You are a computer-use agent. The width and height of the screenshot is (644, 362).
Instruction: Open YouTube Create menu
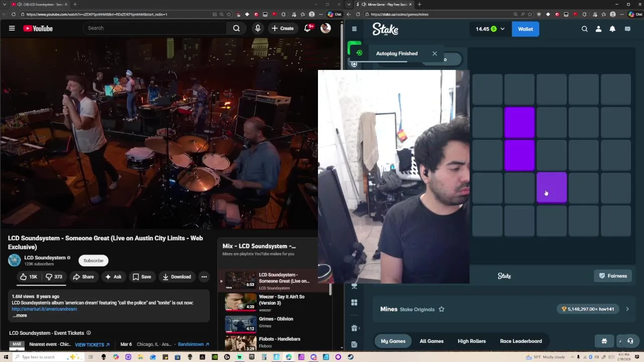(282, 28)
